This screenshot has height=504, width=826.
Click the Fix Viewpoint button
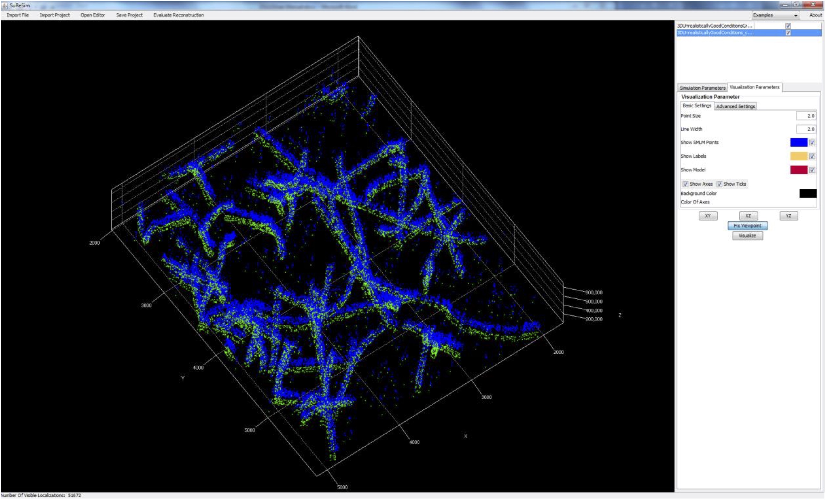tap(747, 226)
